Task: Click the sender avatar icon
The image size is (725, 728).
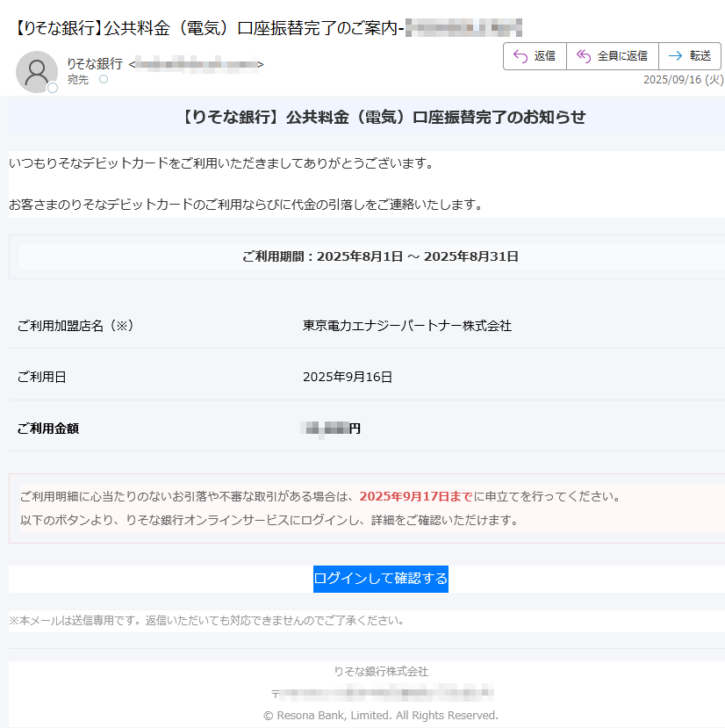Action: point(37,72)
